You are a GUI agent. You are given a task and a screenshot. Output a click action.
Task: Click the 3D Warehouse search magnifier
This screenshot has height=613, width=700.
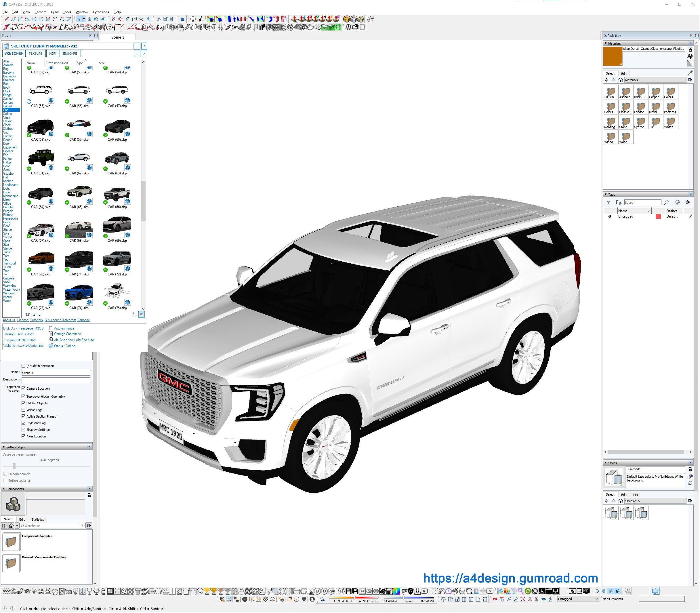(83, 526)
